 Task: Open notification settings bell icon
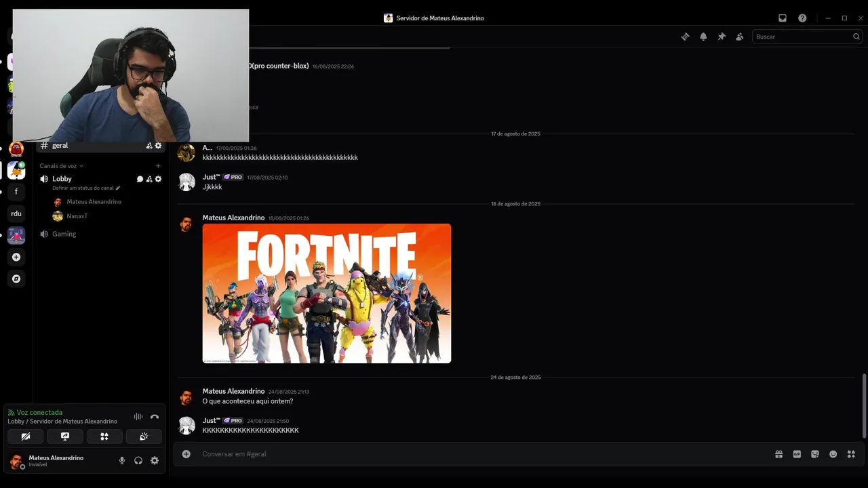pos(703,37)
